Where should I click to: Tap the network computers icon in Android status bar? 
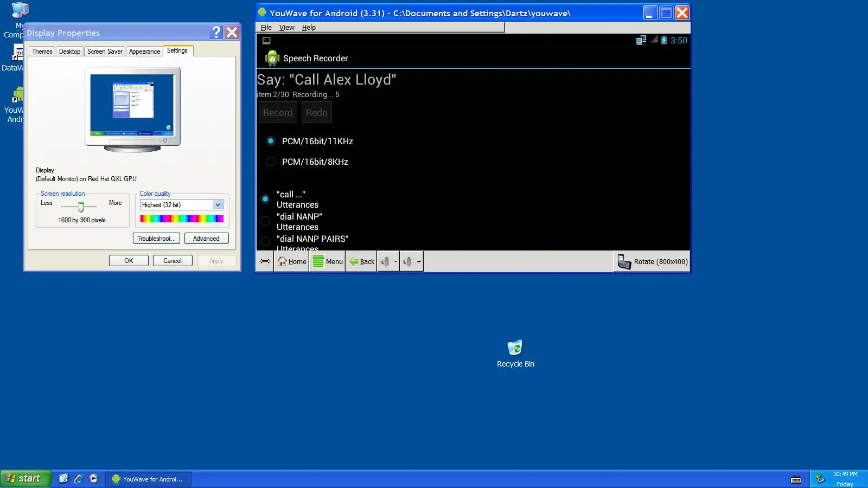(641, 40)
